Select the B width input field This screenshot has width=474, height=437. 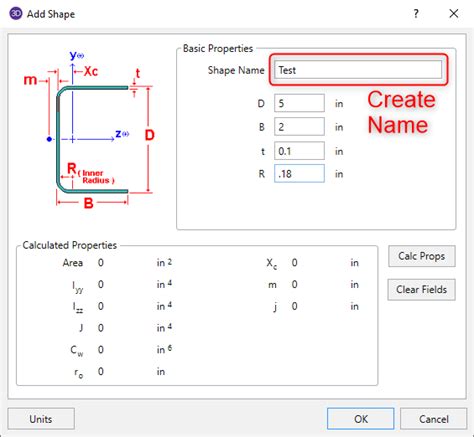coord(299,127)
